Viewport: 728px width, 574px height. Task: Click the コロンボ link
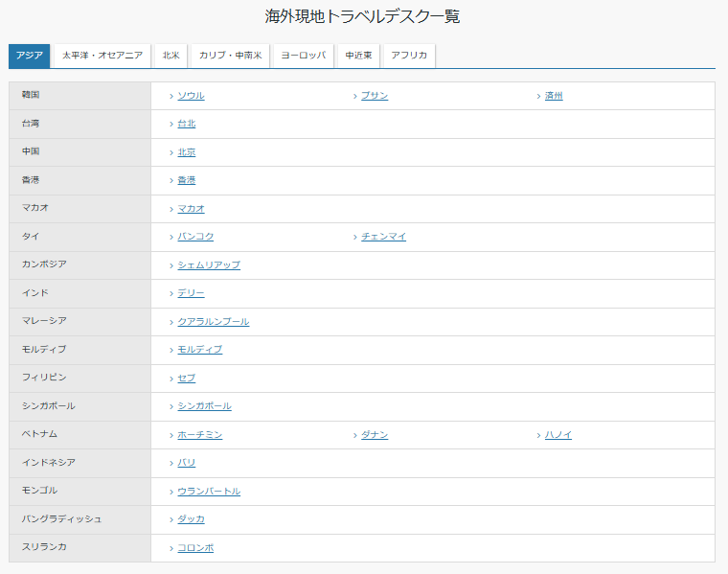195,548
